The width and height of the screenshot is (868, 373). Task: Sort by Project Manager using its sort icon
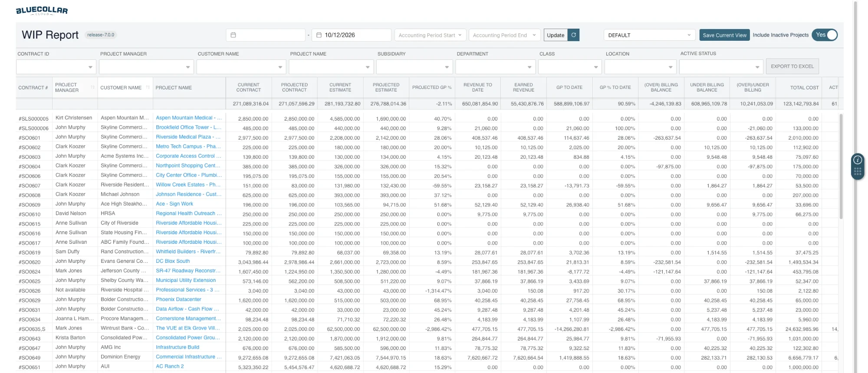pyautogui.click(x=92, y=88)
